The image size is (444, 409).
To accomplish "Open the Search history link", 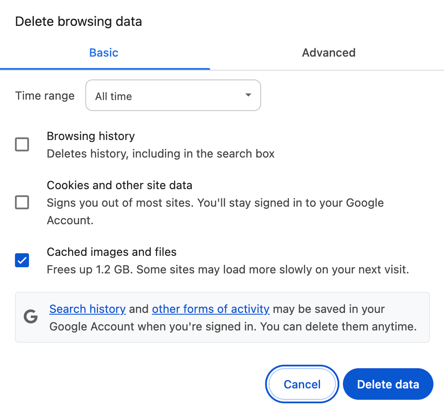I will pyautogui.click(x=87, y=309).
